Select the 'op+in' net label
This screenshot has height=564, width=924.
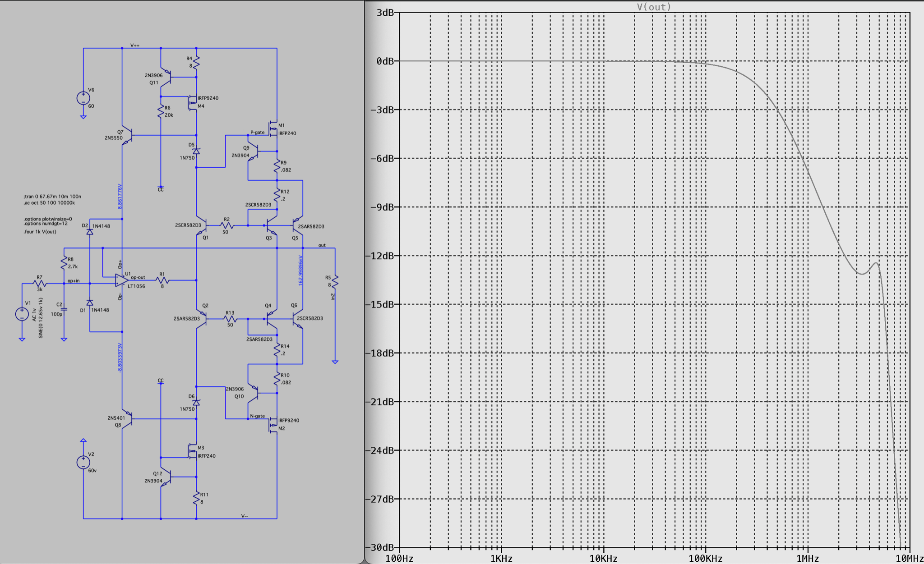[74, 281]
